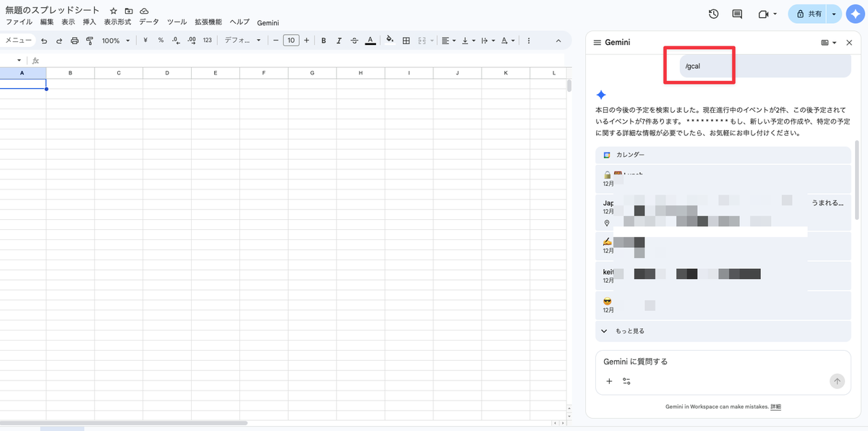The image size is (868, 431).
Task: Click the Gemini に質問する input field
Action: [x=723, y=362]
